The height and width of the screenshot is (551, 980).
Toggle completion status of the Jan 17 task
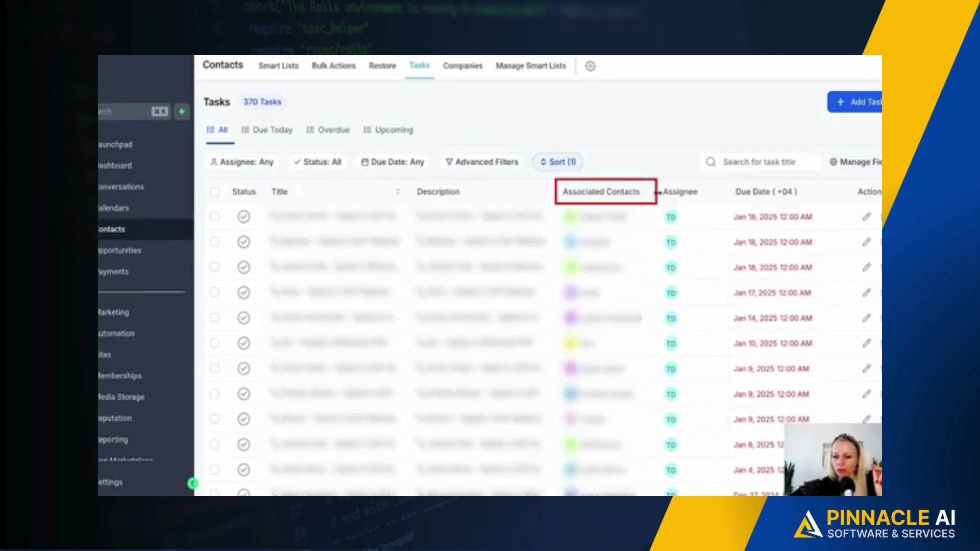point(244,292)
